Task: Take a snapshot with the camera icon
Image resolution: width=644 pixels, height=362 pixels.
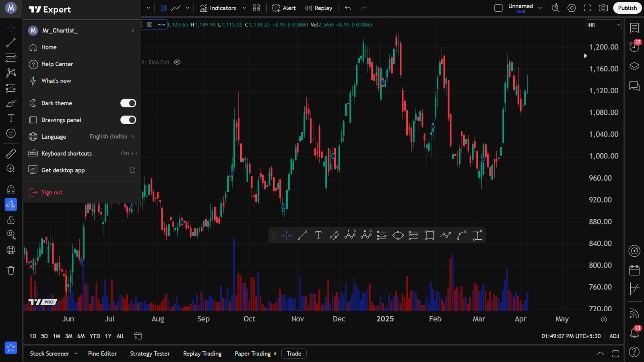Action: click(603, 8)
